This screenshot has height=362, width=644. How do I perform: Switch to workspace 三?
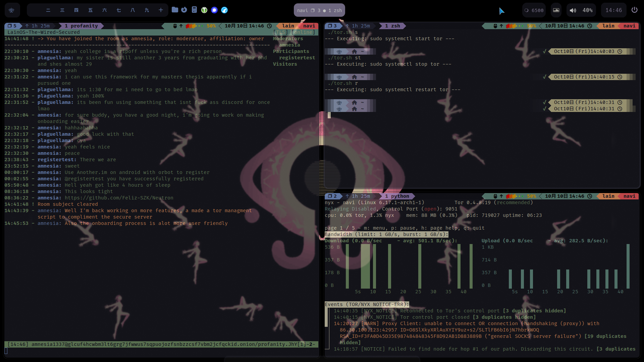[62, 10]
